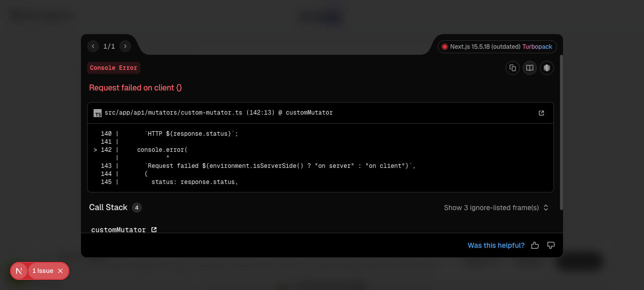The image size is (644, 290).
Task: Click the Next.js N logo badge
Action: [19, 271]
